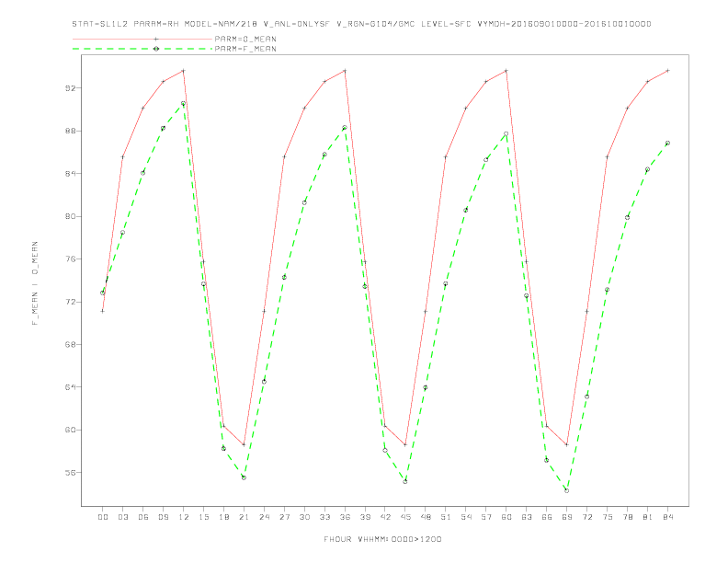Click the x-axis forecast hour label 06
Image resolution: width=728 pixels, height=563 pixels.
[143, 517]
